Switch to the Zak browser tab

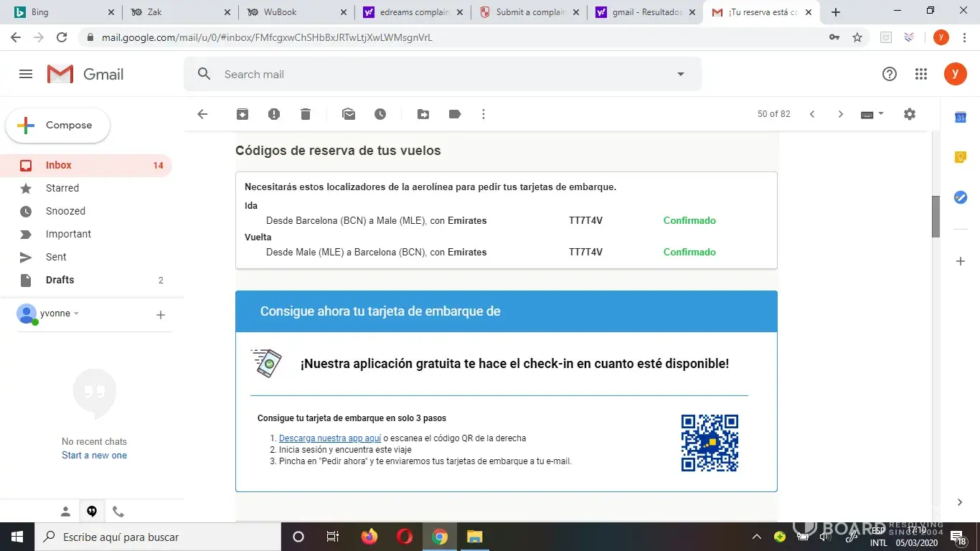click(179, 12)
